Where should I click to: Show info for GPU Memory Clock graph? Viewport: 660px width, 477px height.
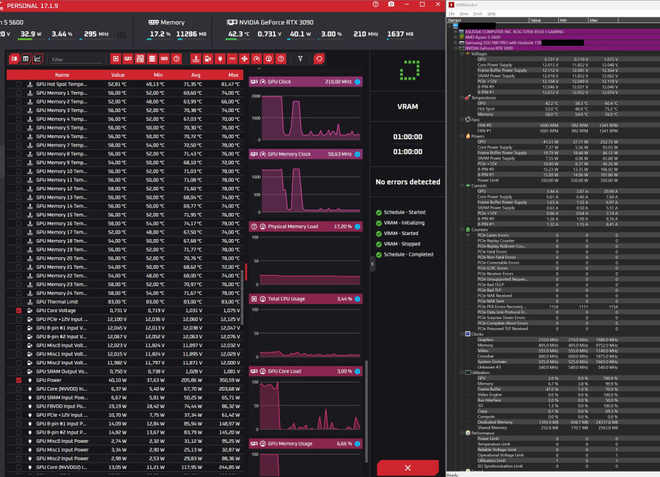[357, 154]
